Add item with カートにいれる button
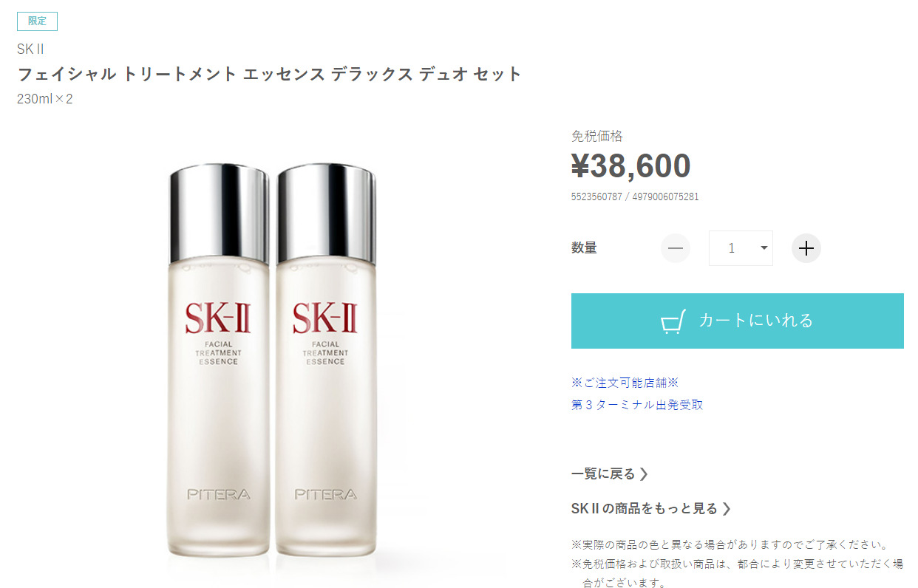 pos(738,321)
